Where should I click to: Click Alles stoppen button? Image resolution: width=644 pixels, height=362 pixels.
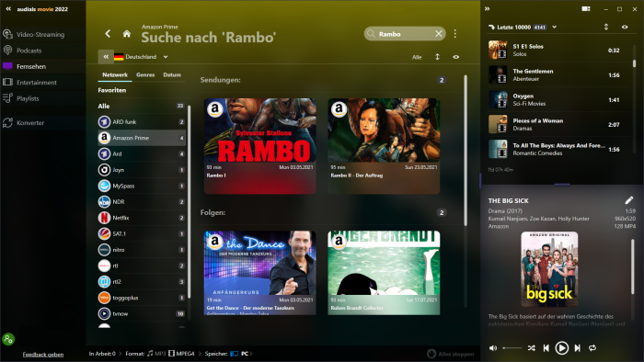pos(451,354)
